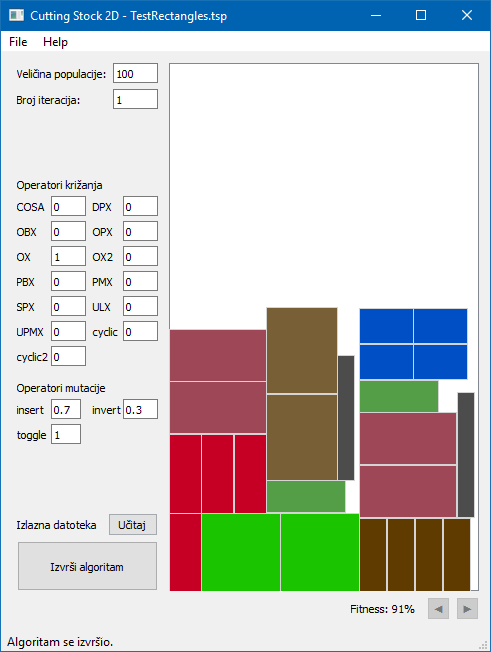
Task: Focus the Veličina populacije input field
Action: (x=136, y=74)
